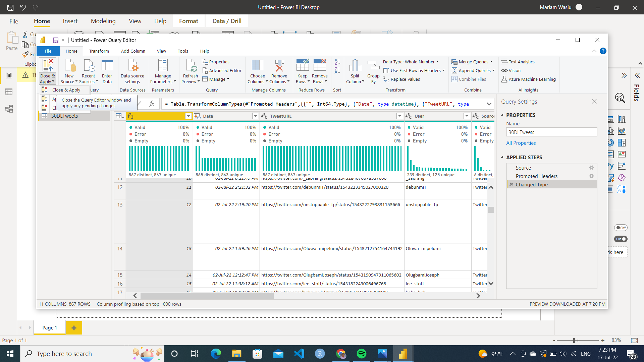
Task: Click the Close & Apply button
Action: pyautogui.click(x=47, y=70)
